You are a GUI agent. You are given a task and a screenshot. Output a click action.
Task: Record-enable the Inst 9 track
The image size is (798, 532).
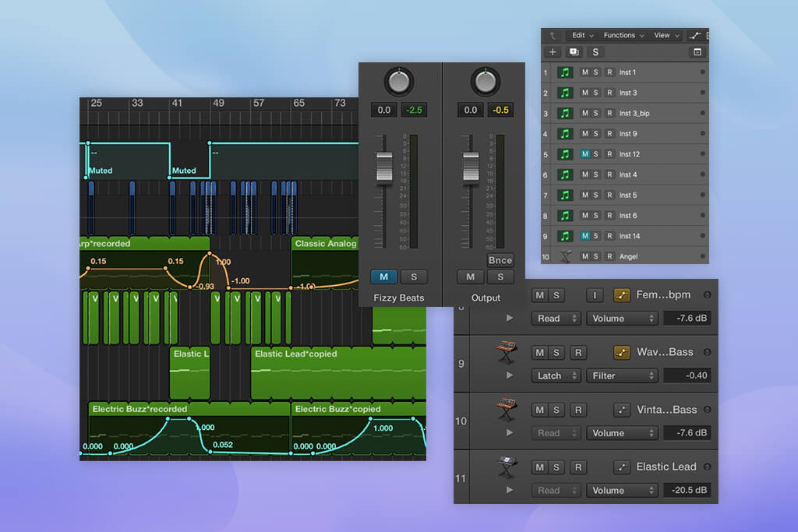[x=609, y=134]
